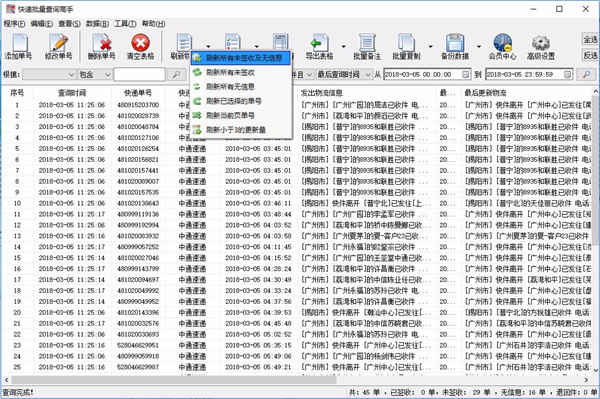Click the horizontal scrollbar right arrow
This screenshot has width=600, height=399.
pyautogui.click(x=587, y=380)
